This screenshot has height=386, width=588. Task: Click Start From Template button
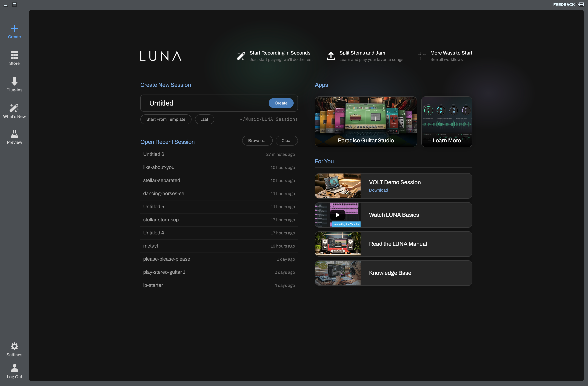click(165, 119)
